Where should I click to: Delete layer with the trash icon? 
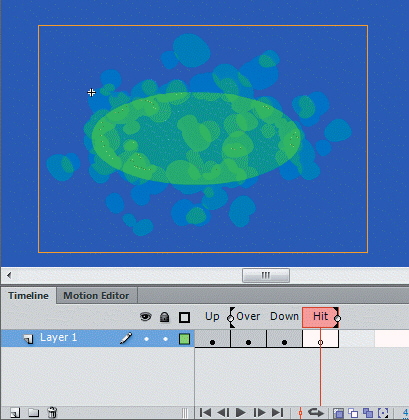pyautogui.click(x=52, y=413)
